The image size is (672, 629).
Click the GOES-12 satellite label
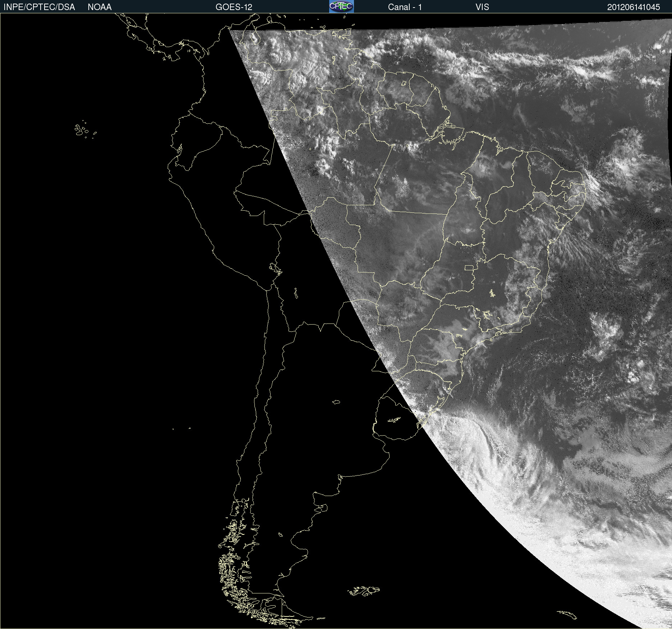[x=234, y=7]
